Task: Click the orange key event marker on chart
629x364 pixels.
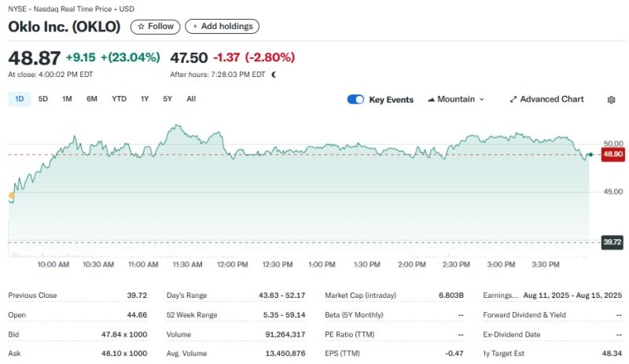Action: pyautogui.click(x=11, y=195)
